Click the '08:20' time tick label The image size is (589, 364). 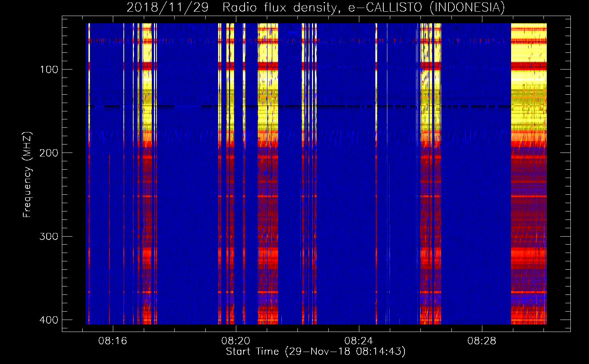(236, 341)
